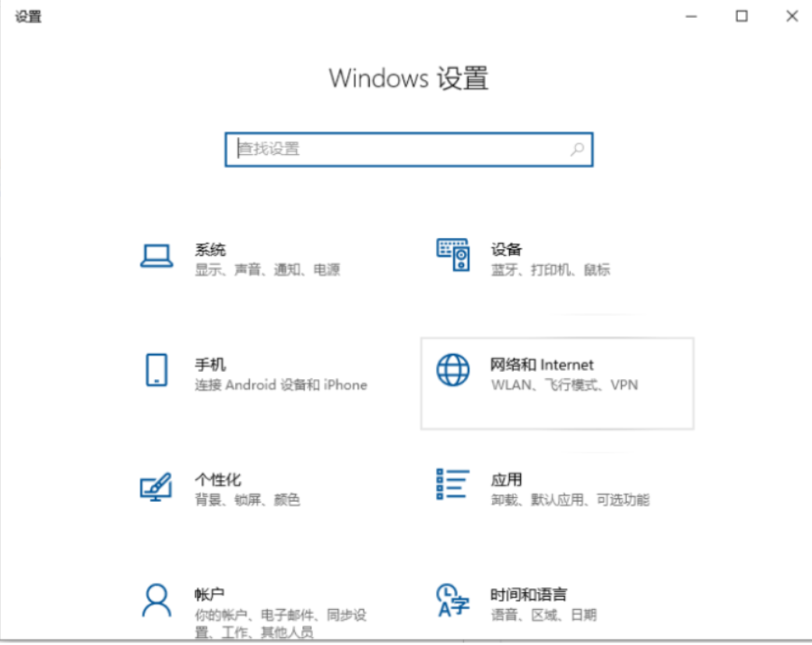Click the Devices keyboard and speaker icon

pyautogui.click(x=453, y=255)
